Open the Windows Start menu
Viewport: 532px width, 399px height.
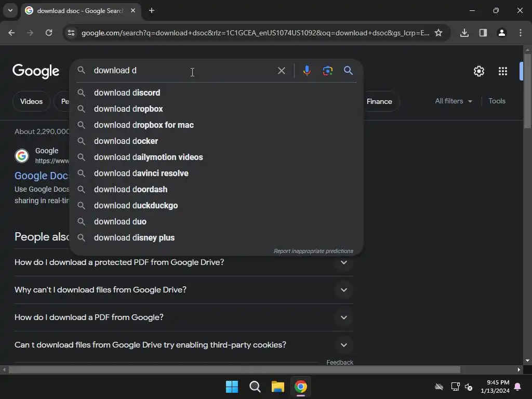[232, 387]
